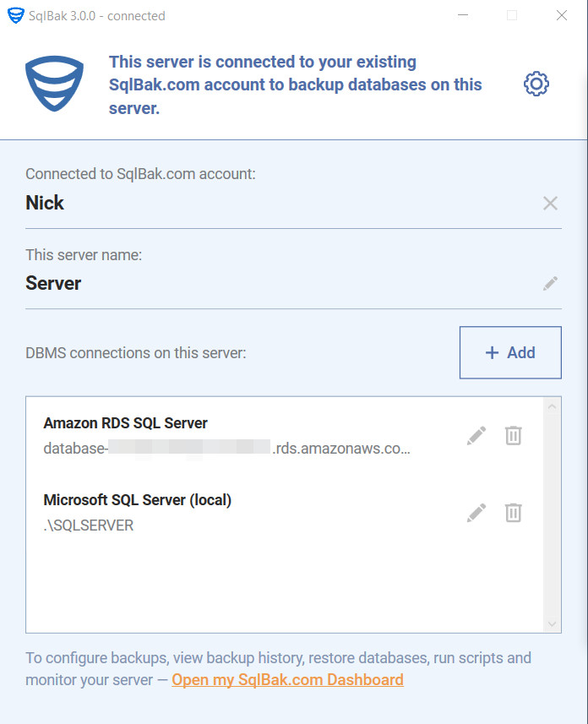
Task: Minimize the SqlBak window
Action: click(463, 15)
